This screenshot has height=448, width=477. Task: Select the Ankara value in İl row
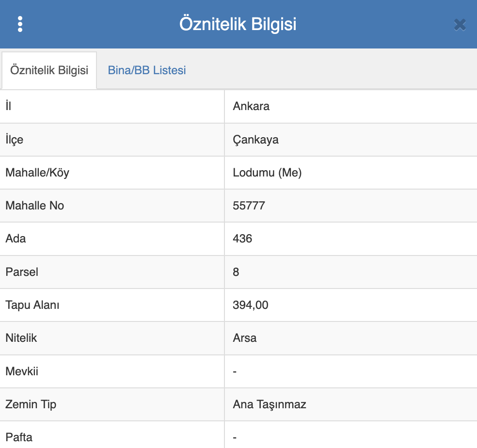(x=251, y=106)
